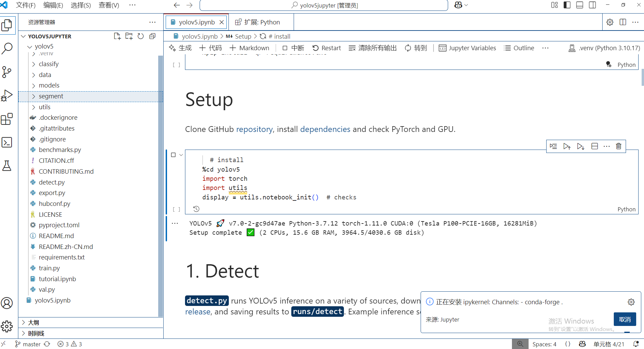Screen dimensions: 644x349
Task: Run the install cell by line
Action: pos(553,146)
